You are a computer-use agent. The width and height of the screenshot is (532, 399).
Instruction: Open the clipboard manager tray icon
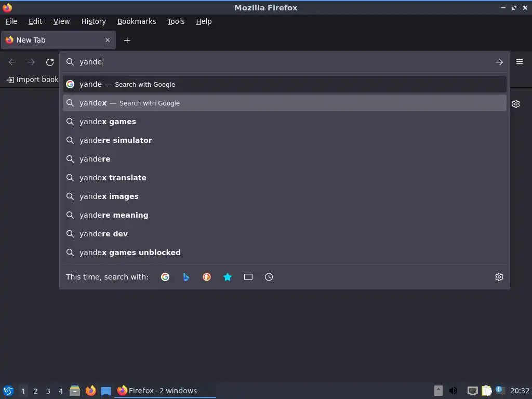pos(486,391)
